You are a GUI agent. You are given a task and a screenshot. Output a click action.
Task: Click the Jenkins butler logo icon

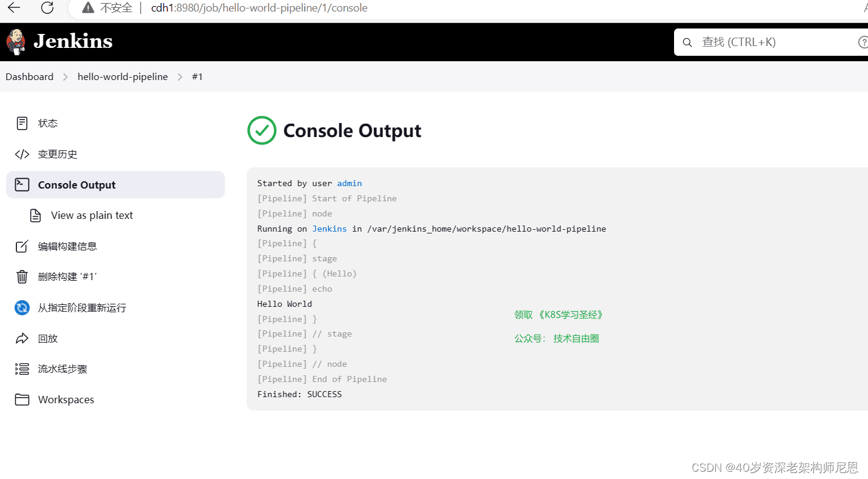(16, 41)
